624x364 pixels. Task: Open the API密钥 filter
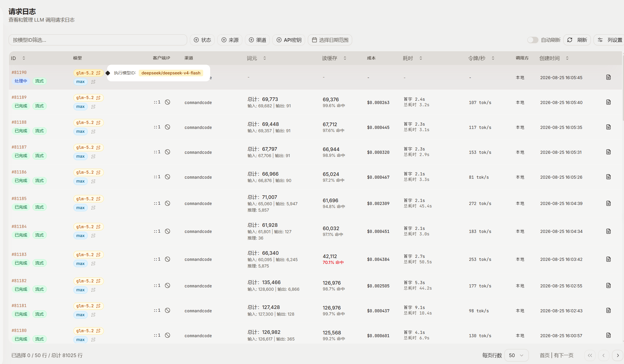click(289, 40)
